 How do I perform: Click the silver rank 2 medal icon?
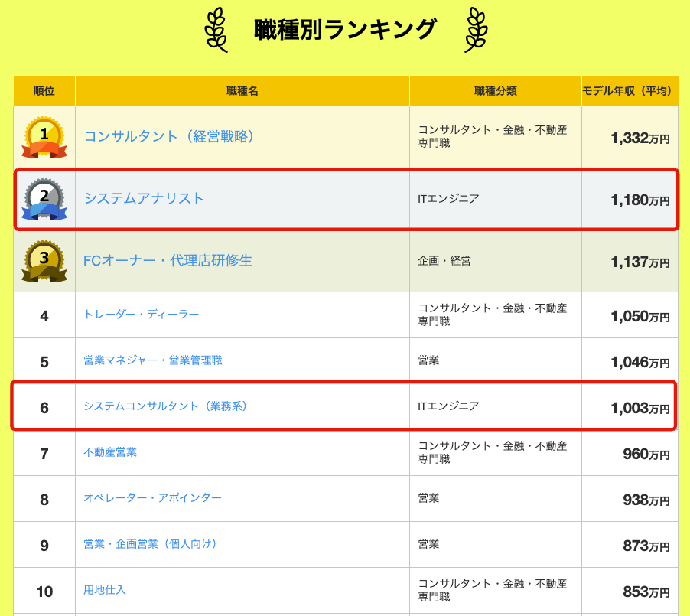(44, 199)
